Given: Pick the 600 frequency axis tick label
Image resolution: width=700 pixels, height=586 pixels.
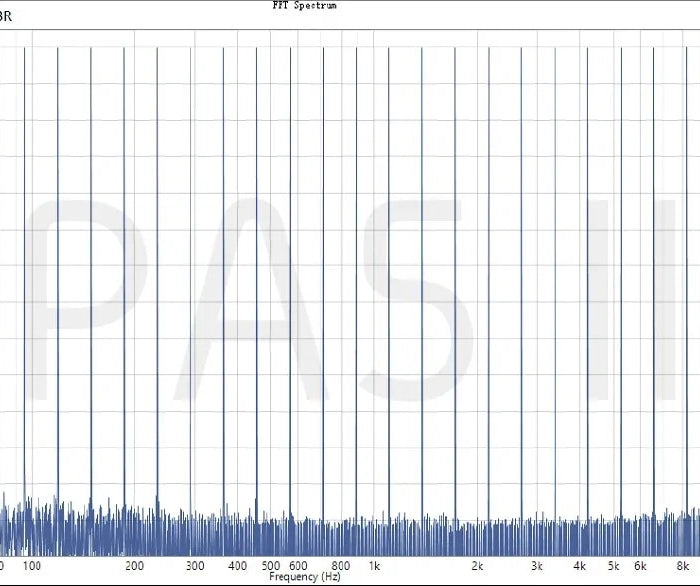Looking at the screenshot, I should coord(298,566).
